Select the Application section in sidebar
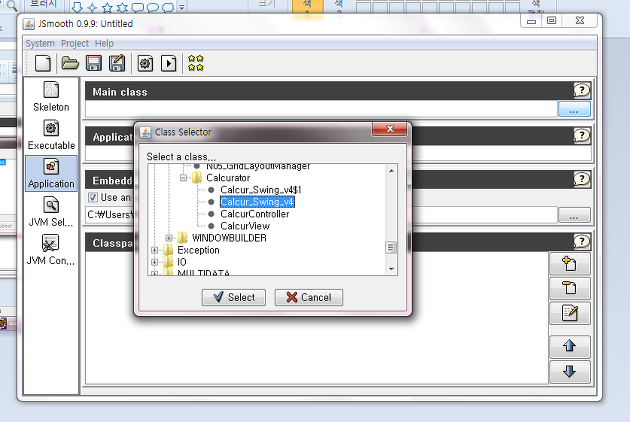 [x=51, y=173]
